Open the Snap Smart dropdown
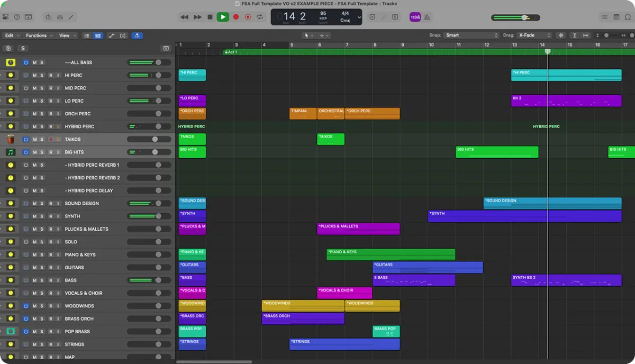 point(471,35)
